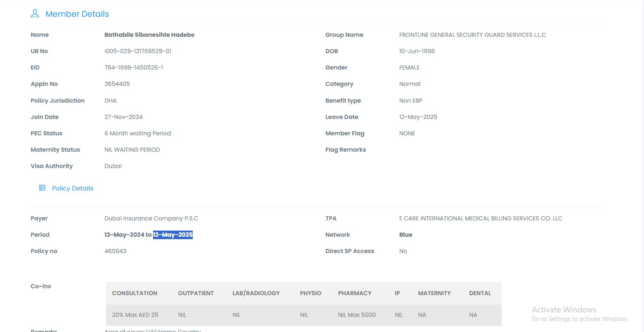The width and height of the screenshot is (644, 332).
Task: Open the Policy Details section heading
Action: point(72,188)
